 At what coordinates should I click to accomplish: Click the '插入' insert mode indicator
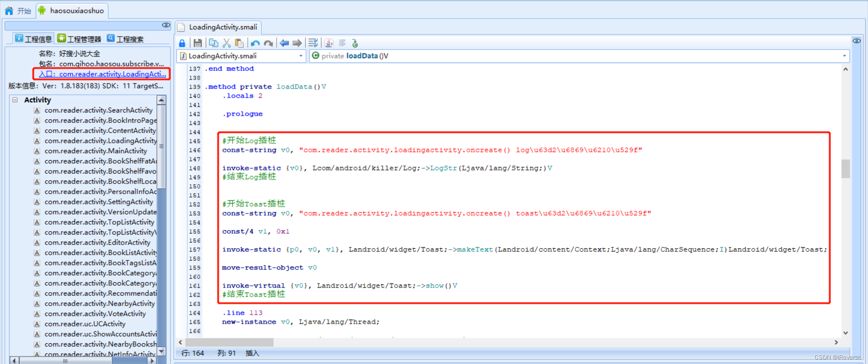pos(252,353)
